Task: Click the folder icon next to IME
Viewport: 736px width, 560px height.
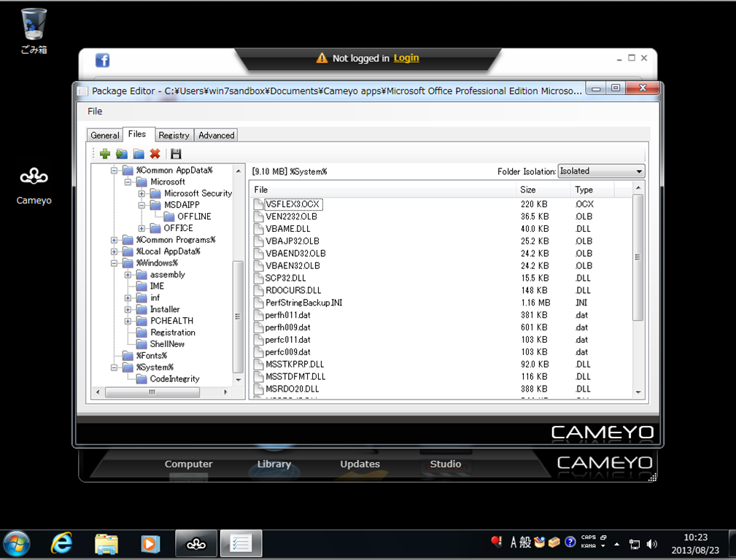Action: pos(142,287)
